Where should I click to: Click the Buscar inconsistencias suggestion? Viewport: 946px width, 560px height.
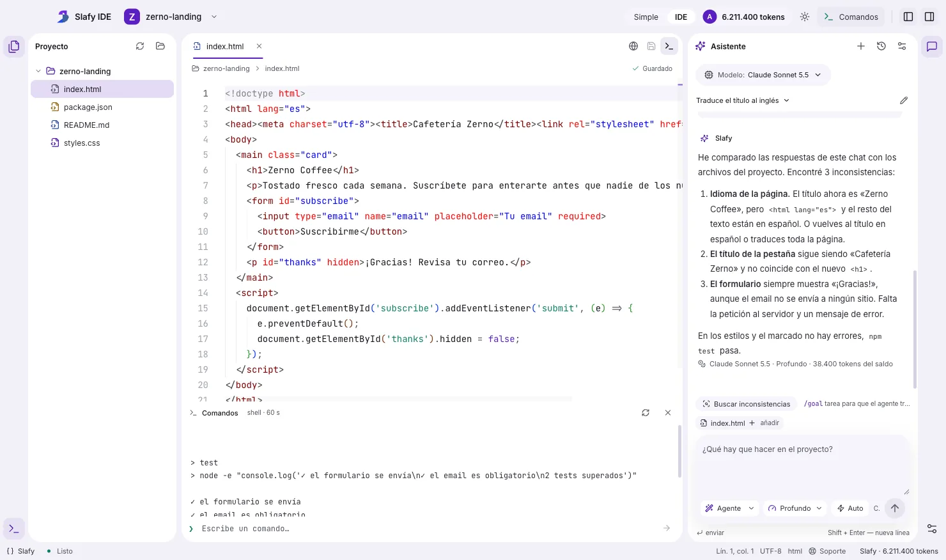(x=746, y=404)
